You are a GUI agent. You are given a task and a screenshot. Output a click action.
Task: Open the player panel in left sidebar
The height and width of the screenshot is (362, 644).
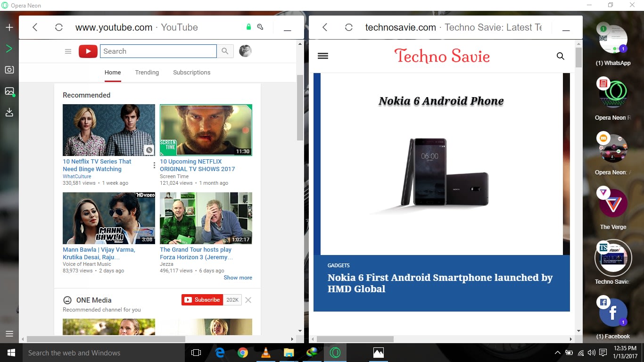(x=9, y=48)
